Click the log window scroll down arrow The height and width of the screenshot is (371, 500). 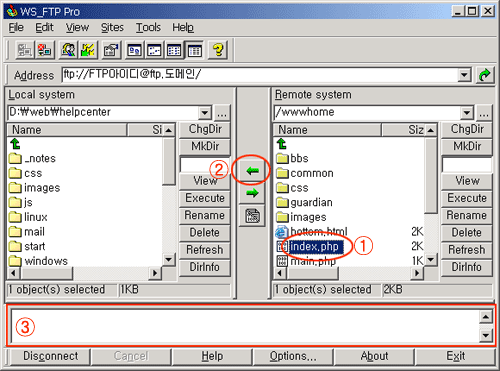[486, 335]
